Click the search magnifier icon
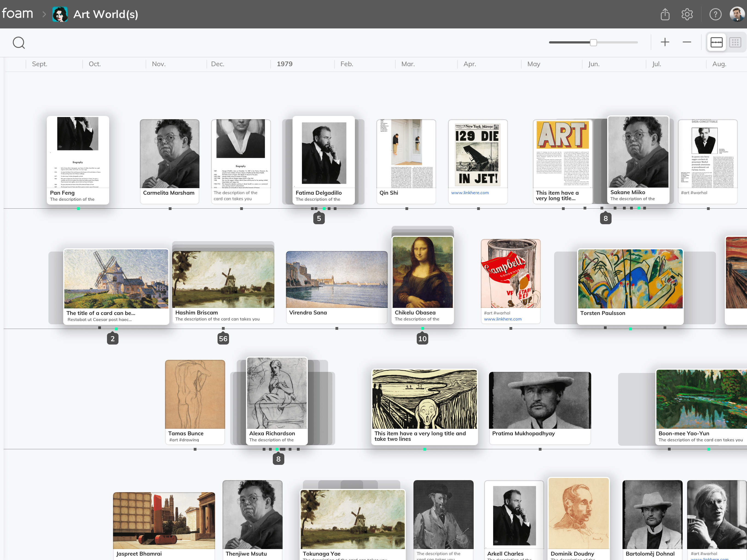 [x=19, y=43]
